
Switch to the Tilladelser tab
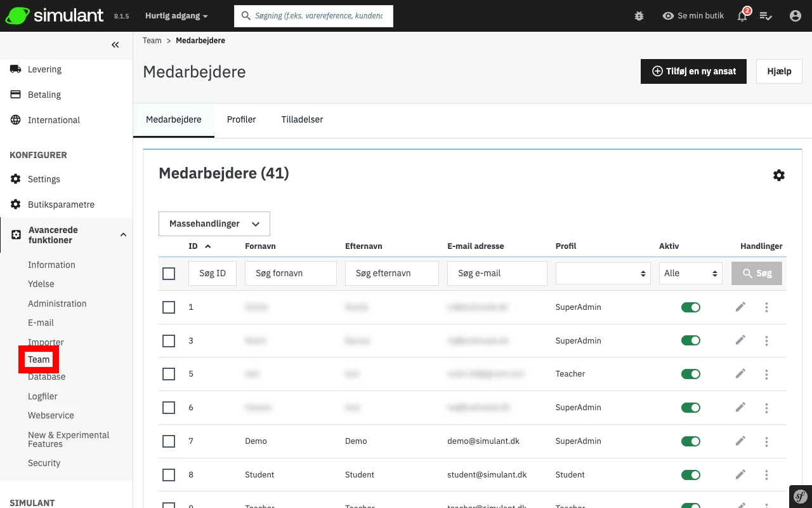coord(302,119)
